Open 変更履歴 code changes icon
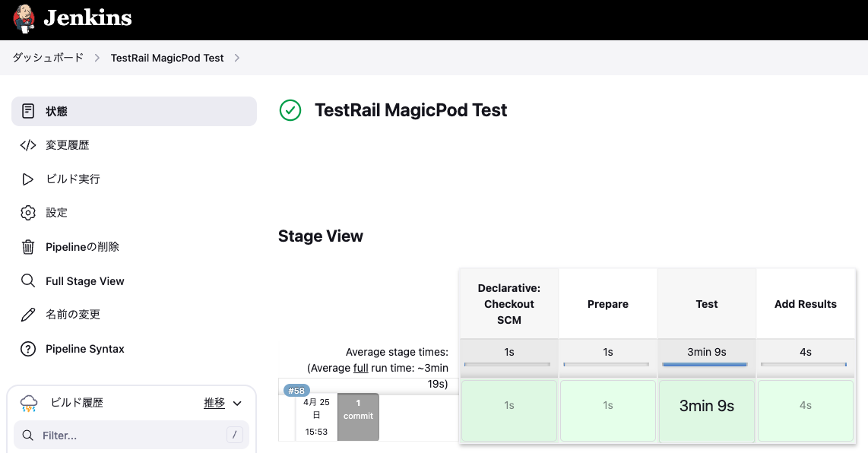868x453 pixels. pos(27,145)
